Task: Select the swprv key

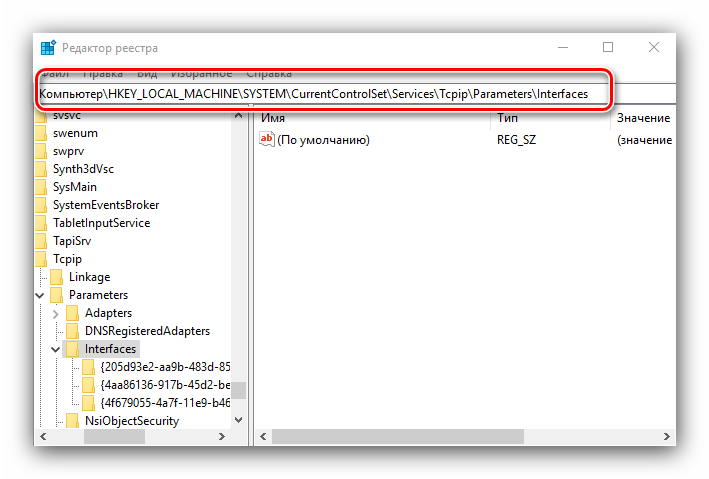Action: (68, 152)
